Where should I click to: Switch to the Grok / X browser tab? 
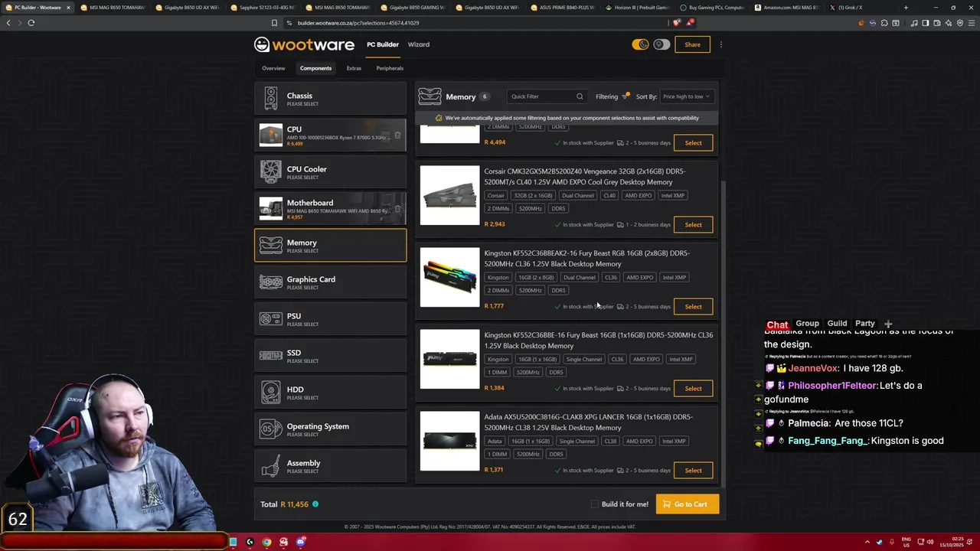850,8
